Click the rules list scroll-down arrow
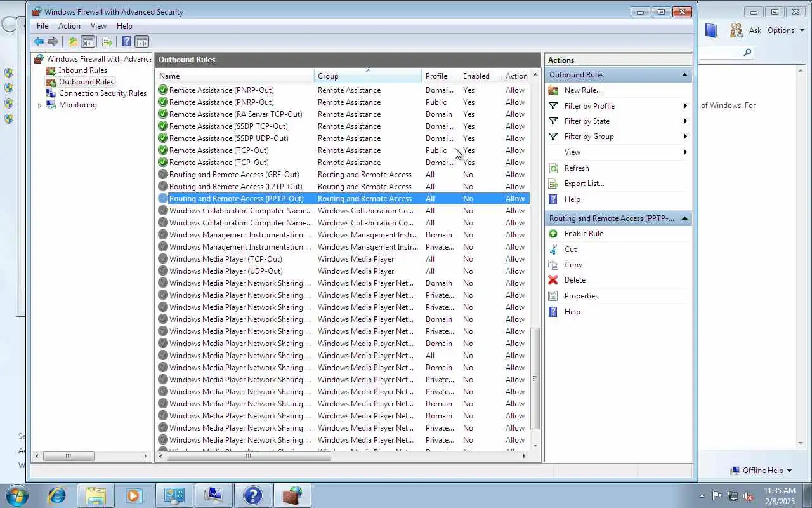Screen dimensions: 812x508 (535, 445)
